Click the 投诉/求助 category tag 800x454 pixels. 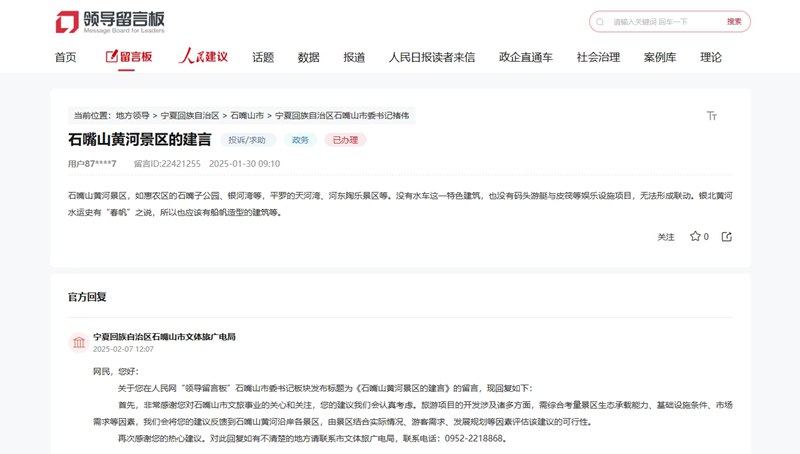pos(247,140)
